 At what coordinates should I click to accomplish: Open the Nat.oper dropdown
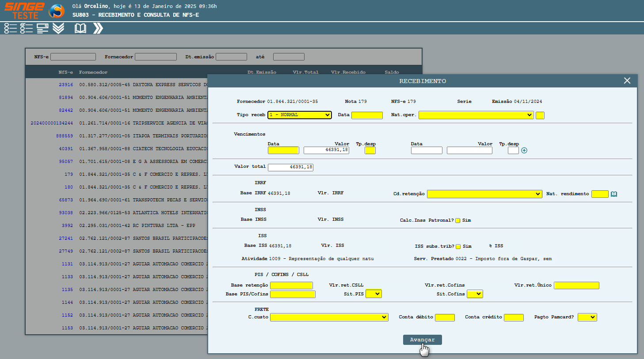point(476,115)
